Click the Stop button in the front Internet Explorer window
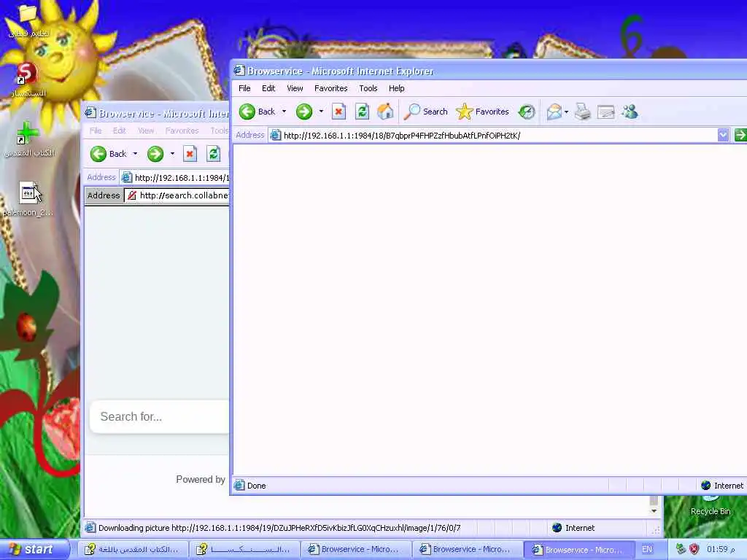The height and width of the screenshot is (560, 747). click(338, 112)
